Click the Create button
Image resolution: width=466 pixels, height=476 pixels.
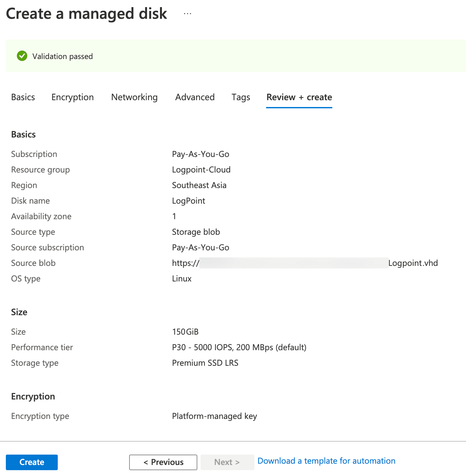(31, 462)
